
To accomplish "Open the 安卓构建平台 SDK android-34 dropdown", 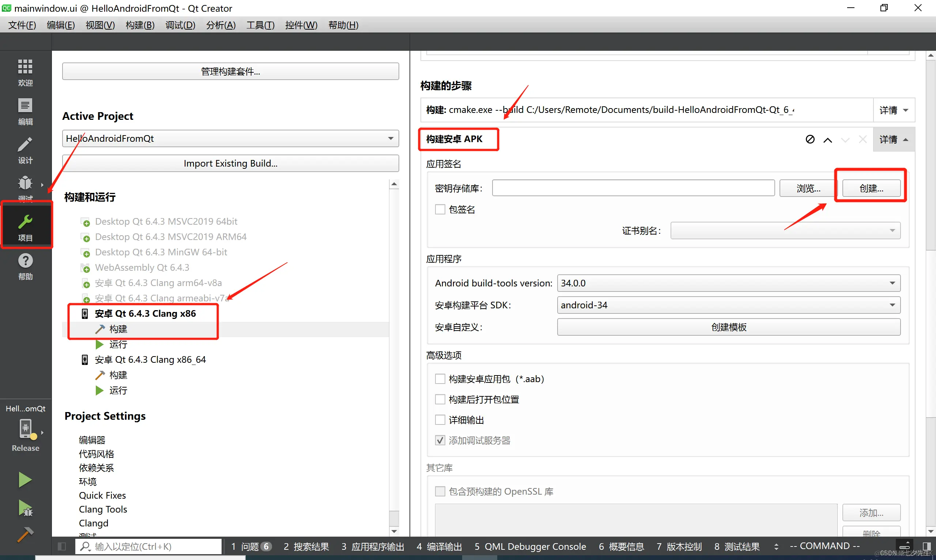I will tap(728, 305).
